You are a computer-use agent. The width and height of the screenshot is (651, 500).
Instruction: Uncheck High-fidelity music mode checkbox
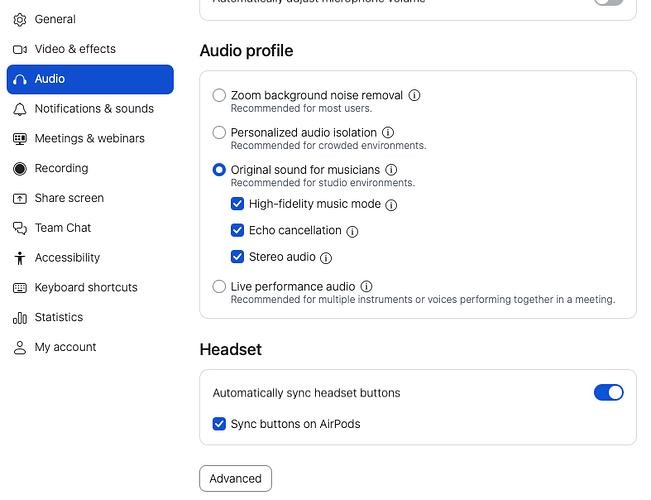pos(237,204)
